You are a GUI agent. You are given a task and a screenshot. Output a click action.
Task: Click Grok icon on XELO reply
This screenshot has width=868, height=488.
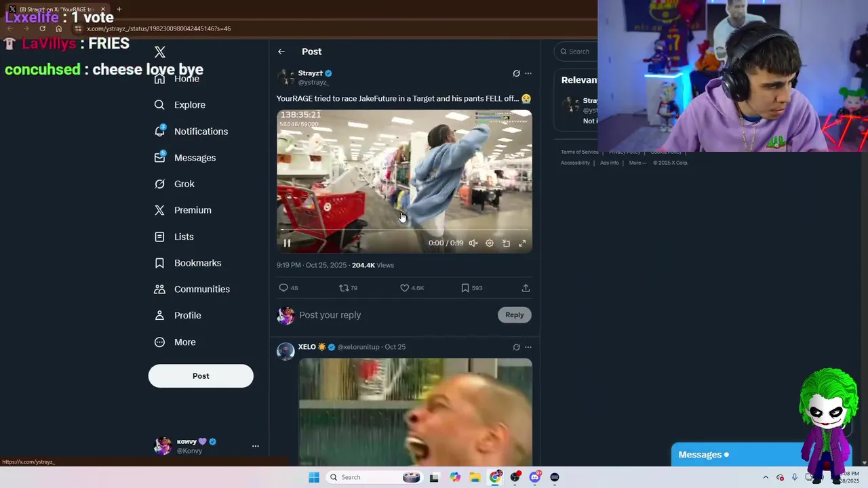click(516, 347)
